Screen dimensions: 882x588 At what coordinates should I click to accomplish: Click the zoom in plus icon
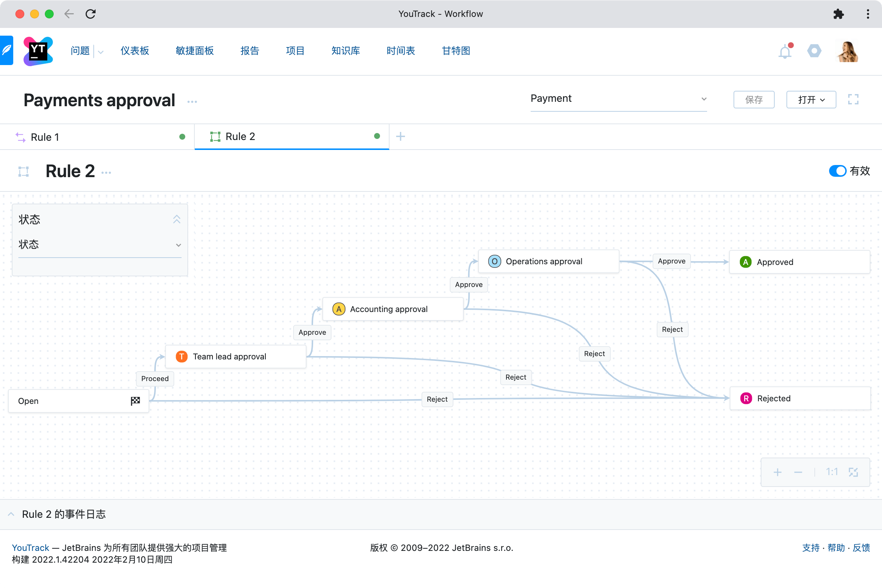(x=777, y=472)
